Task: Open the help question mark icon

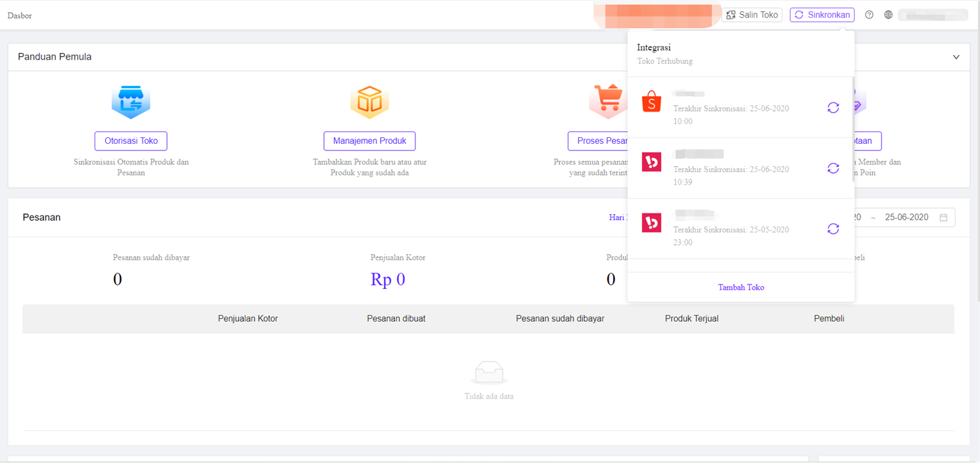Action: (x=869, y=14)
